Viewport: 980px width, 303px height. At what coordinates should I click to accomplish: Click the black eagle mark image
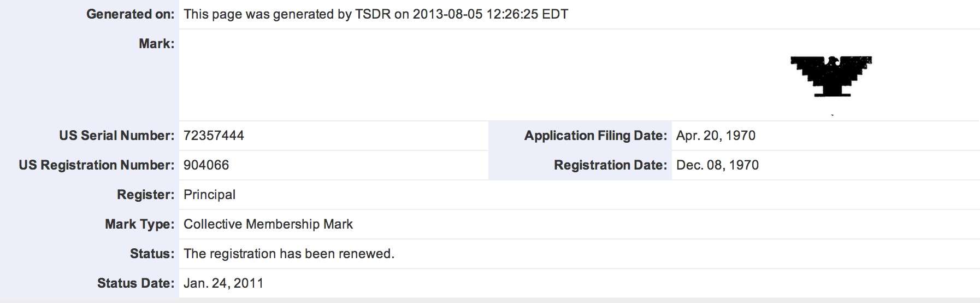[x=831, y=77]
